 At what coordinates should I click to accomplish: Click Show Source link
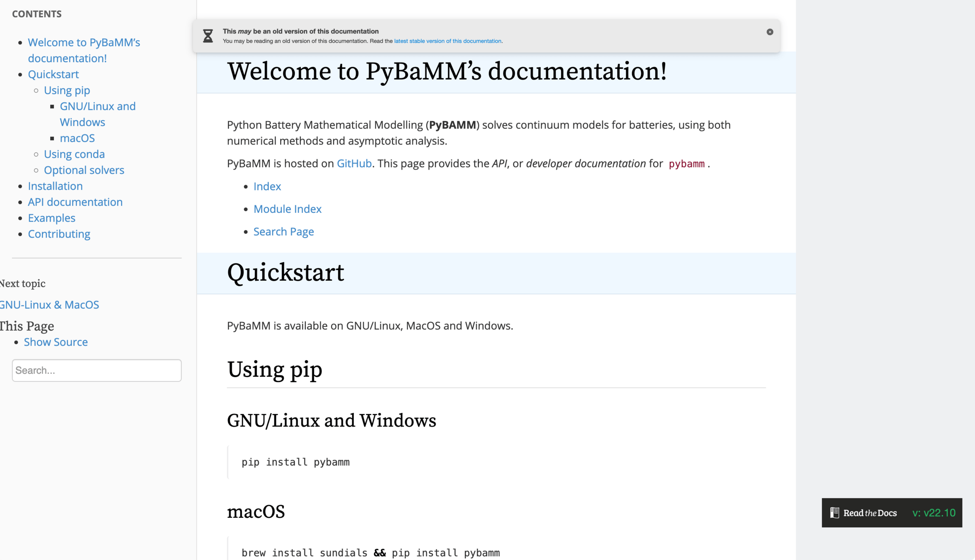[56, 342]
